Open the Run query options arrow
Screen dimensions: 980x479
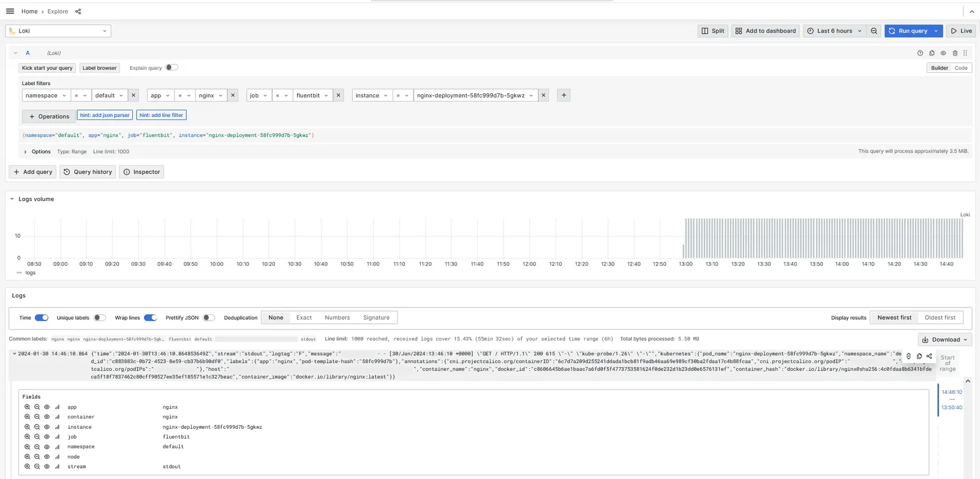click(936, 31)
